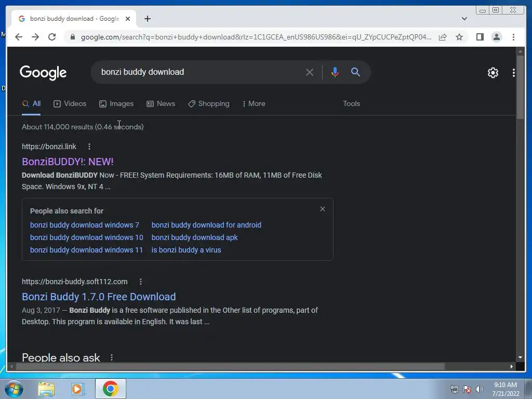Open BonziBUDDY!: NEW! result

pyautogui.click(x=68, y=162)
